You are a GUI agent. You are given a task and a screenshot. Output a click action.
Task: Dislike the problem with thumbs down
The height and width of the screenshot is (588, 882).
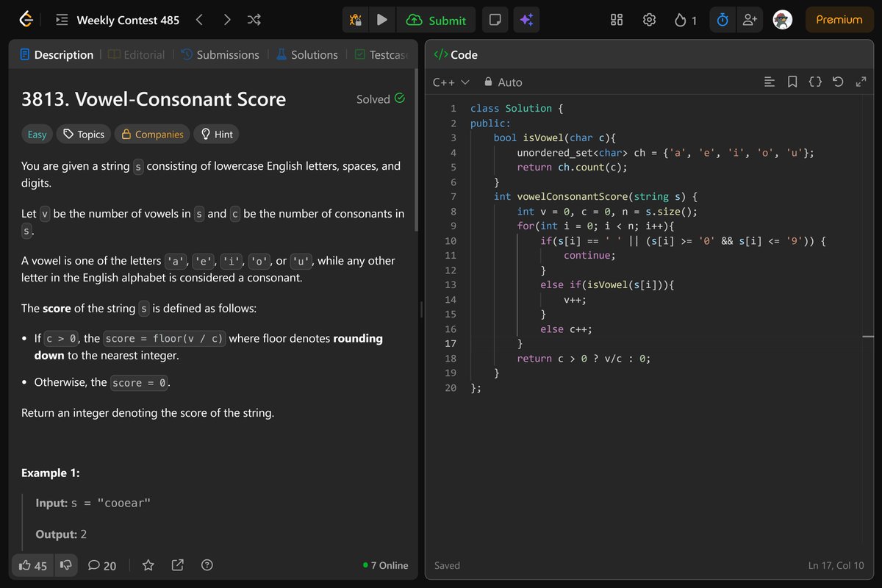(65, 565)
